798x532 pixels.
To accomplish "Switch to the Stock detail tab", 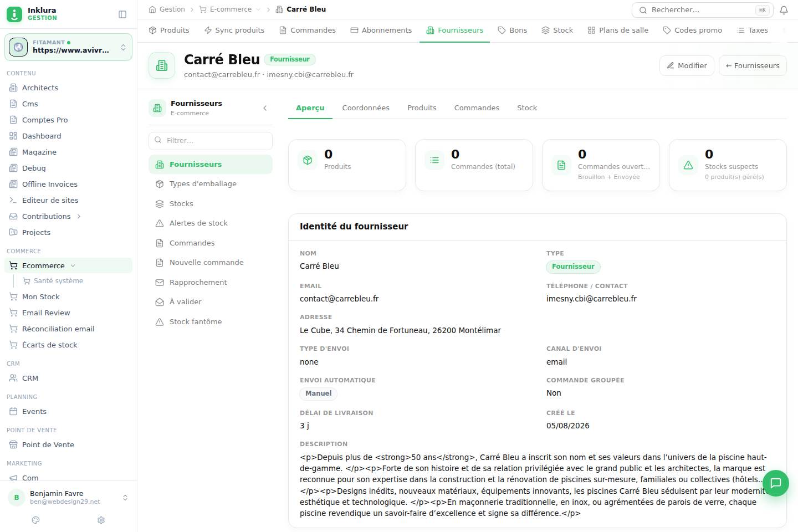I will tap(527, 108).
